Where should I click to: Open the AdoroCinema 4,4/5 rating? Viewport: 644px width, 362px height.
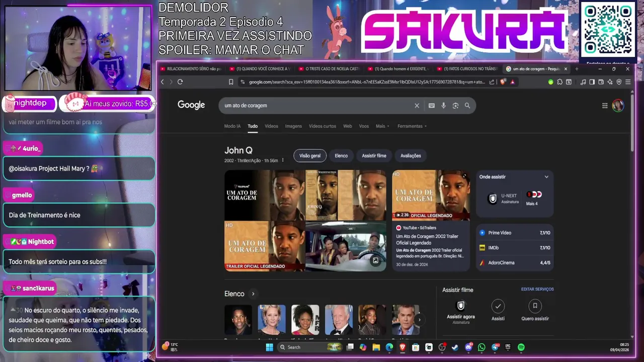515,262
